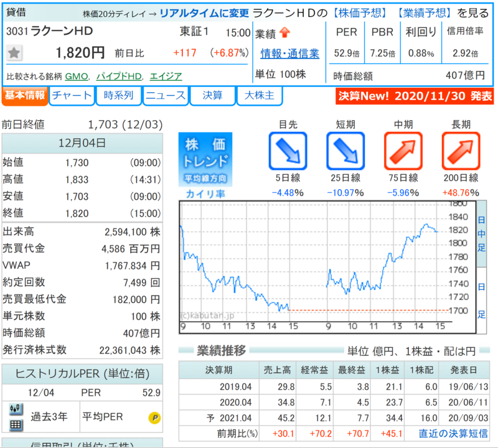Click the 目先 5日線 down-trend arrow

point(288,151)
